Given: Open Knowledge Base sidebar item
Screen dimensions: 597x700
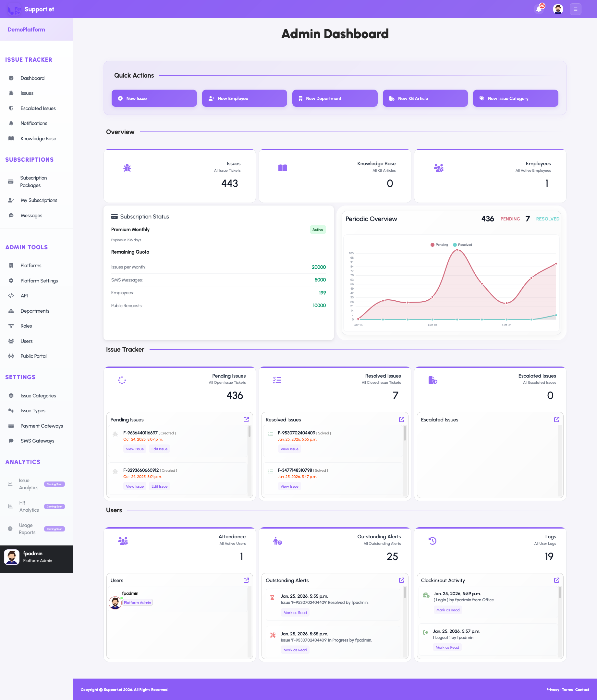Looking at the screenshot, I should [x=38, y=139].
